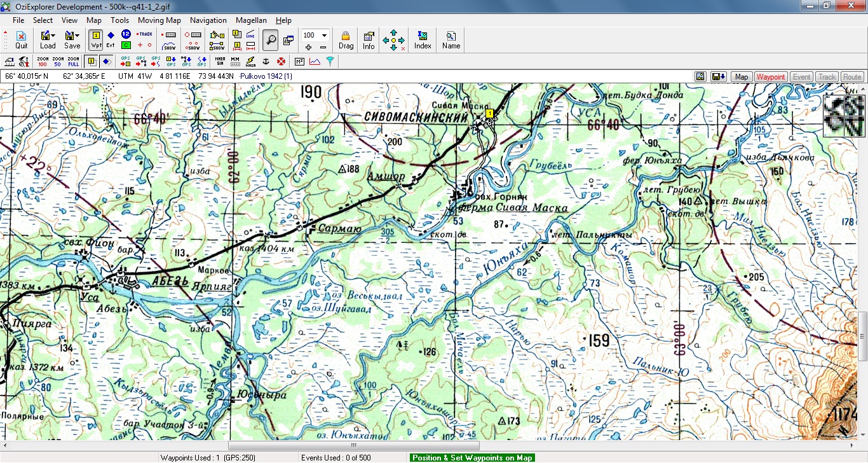
Task: Click the yellow waypoint 1 on map
Action: coord(489,113)
